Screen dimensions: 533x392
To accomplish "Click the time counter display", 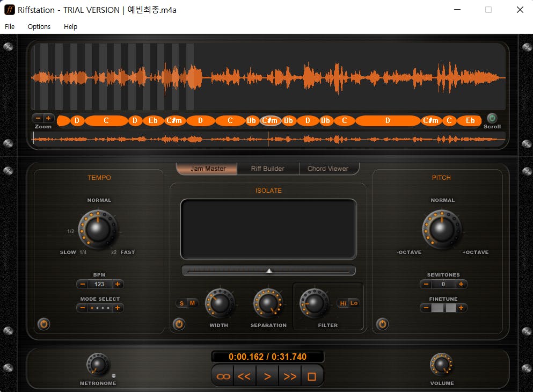I will point(267,357).
